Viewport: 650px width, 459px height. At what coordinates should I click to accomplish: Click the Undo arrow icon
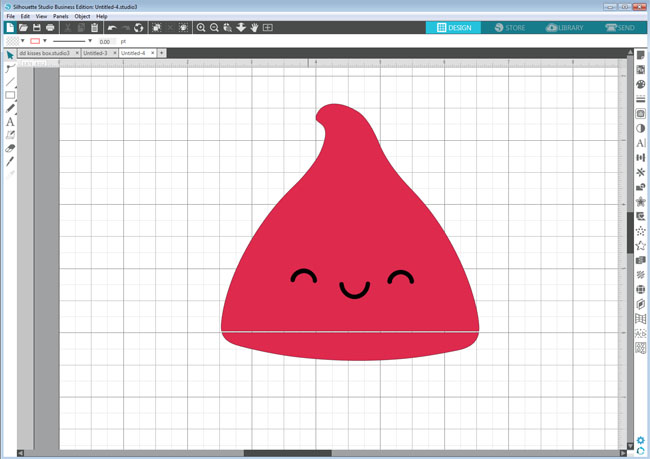pos(112,28)
